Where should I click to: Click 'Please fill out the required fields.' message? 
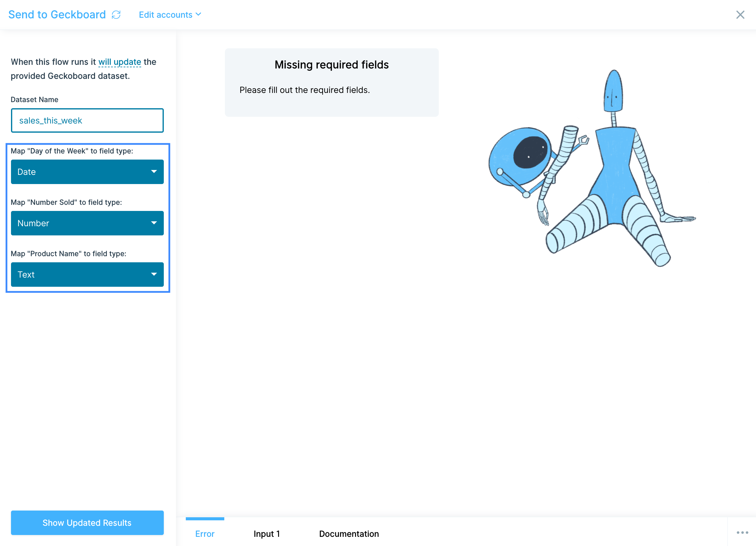[305, 90]
